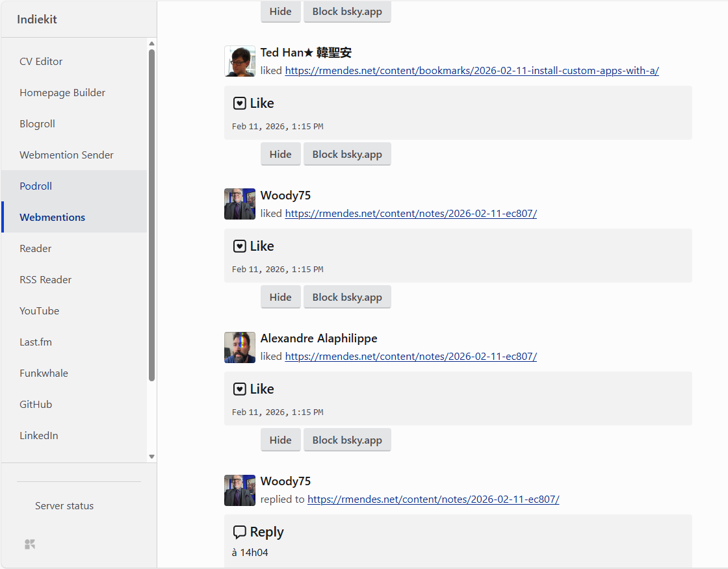Click Ted Han's profile avatar
This screenshot has width=728, height=569.
[x=239, y=61]
